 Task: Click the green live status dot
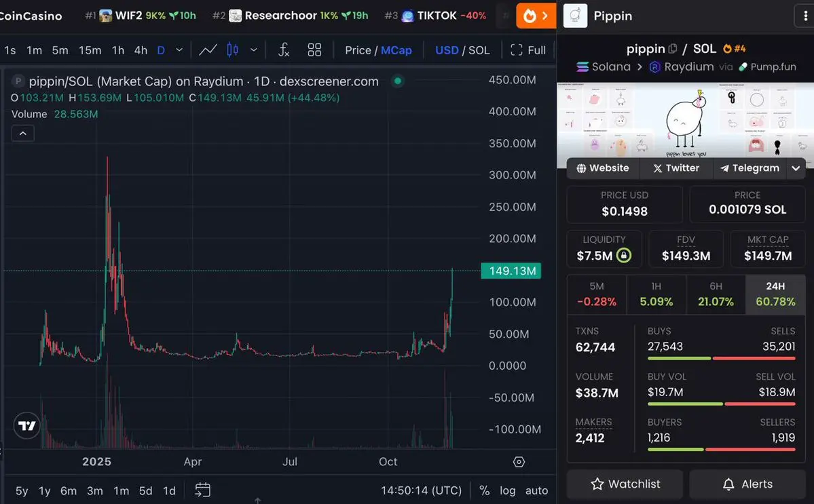398,81
